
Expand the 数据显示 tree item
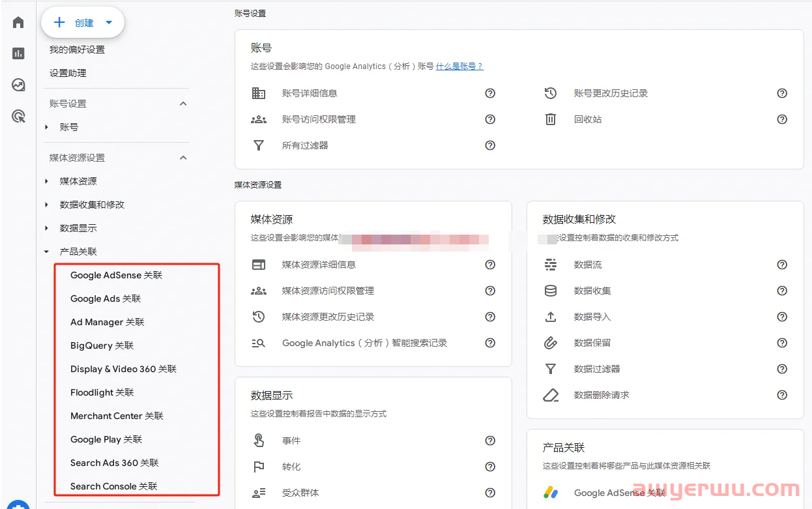pyautogui.click(x=46, y=228)
